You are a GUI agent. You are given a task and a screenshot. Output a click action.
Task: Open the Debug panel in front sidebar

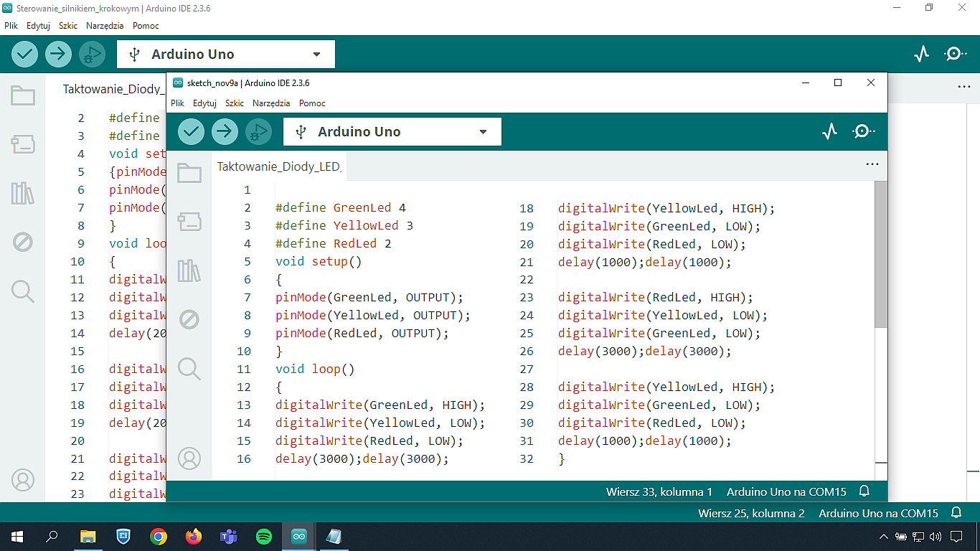[x=189, y=319]
